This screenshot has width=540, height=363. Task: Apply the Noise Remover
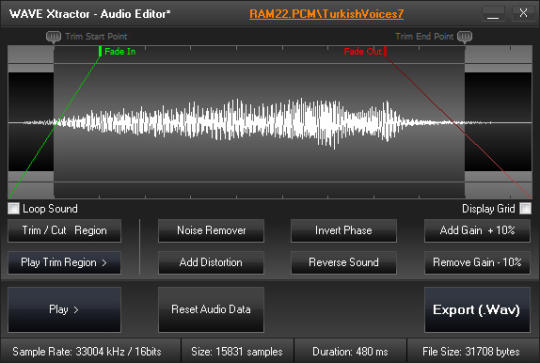point(211,230)
